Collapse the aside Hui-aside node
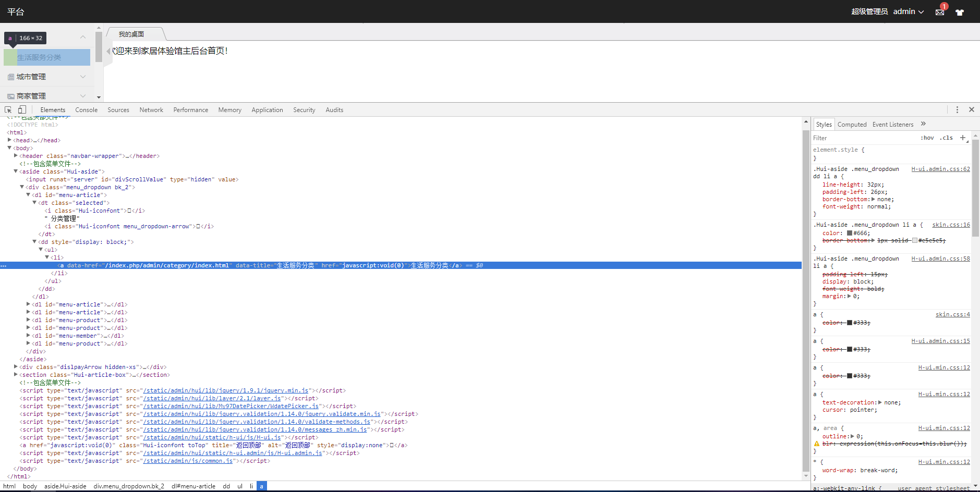This screenshot has width=980, height=492. [16, 171]
